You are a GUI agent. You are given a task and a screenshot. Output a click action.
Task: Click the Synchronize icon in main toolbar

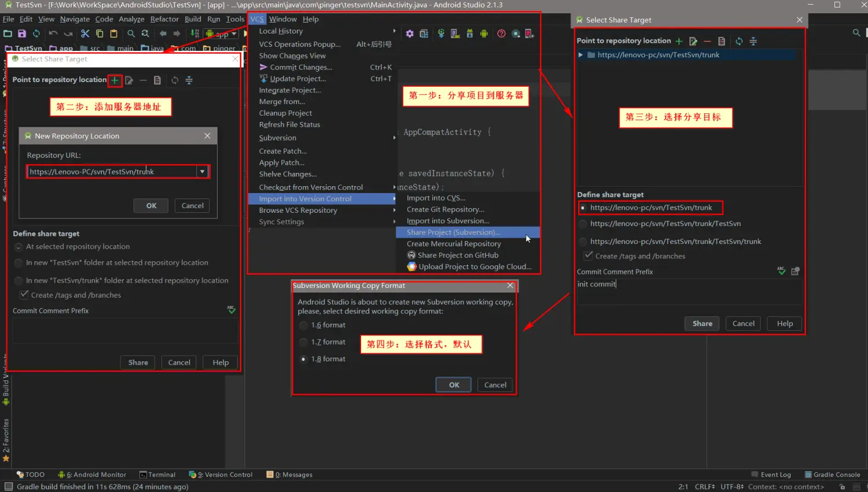(36, 34)
